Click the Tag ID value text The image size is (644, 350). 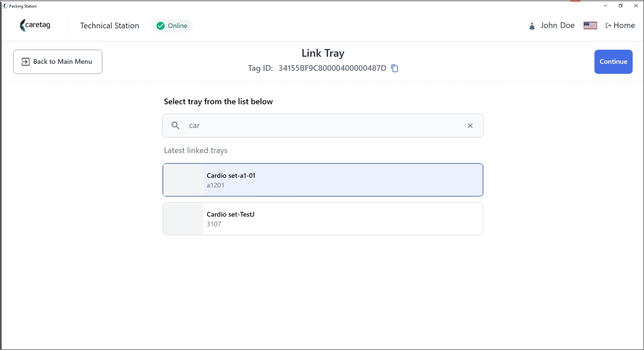tap(332, 68)
